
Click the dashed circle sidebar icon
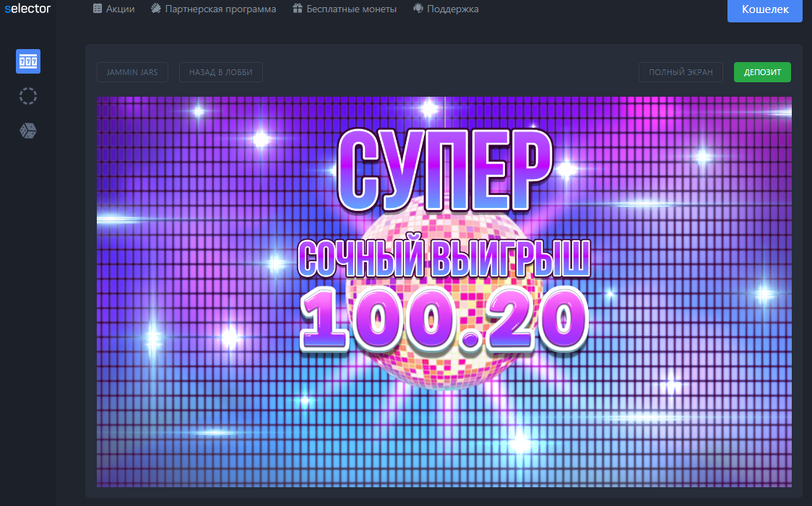[28, 96]
